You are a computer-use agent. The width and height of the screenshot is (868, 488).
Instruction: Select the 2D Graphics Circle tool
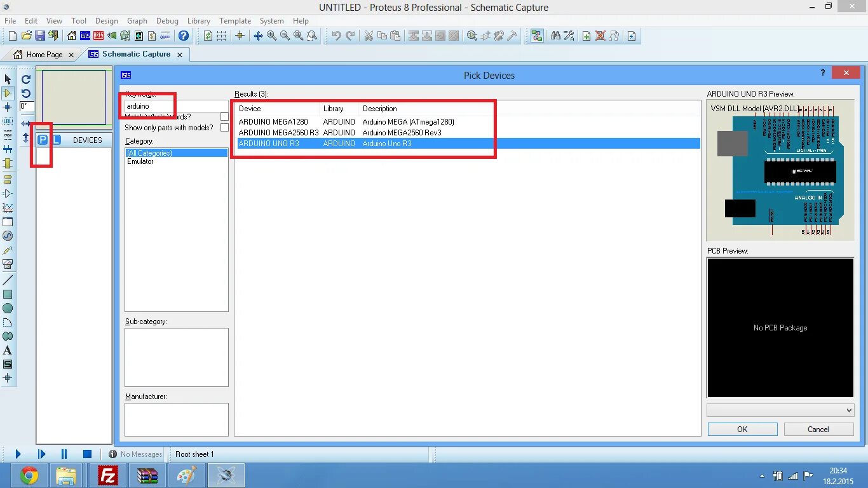8,308
